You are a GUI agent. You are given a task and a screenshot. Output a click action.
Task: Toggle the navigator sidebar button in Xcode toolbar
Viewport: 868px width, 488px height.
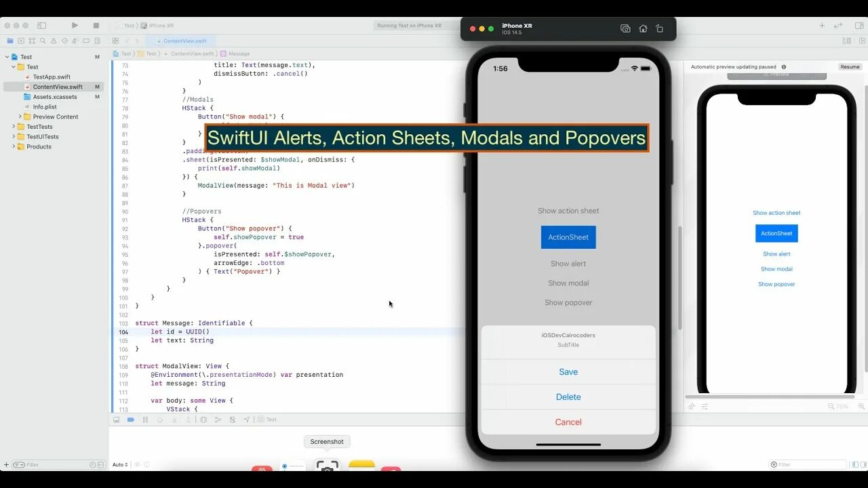(x=41, y=25)
